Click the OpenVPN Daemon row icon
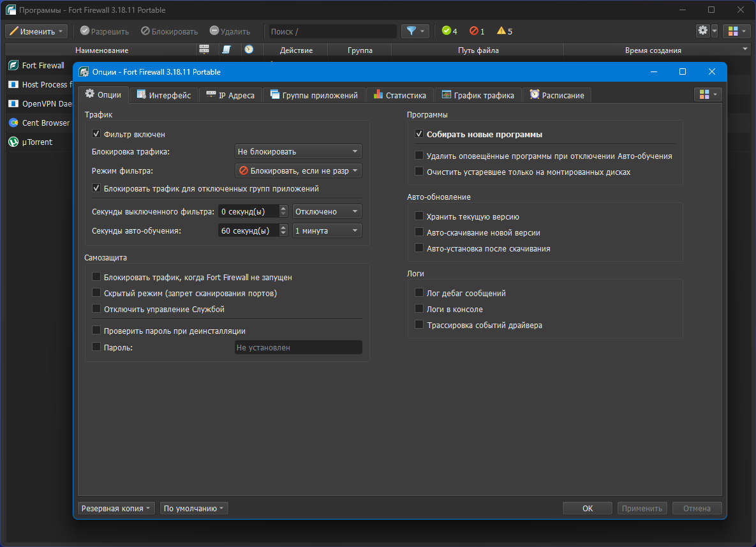756x547 pixels. click(13, 103)
